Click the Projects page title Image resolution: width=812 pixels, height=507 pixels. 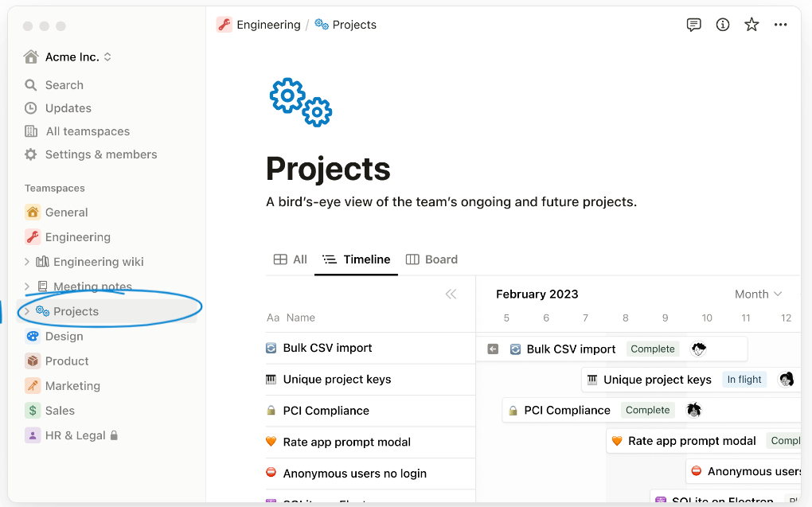(328, 169)
